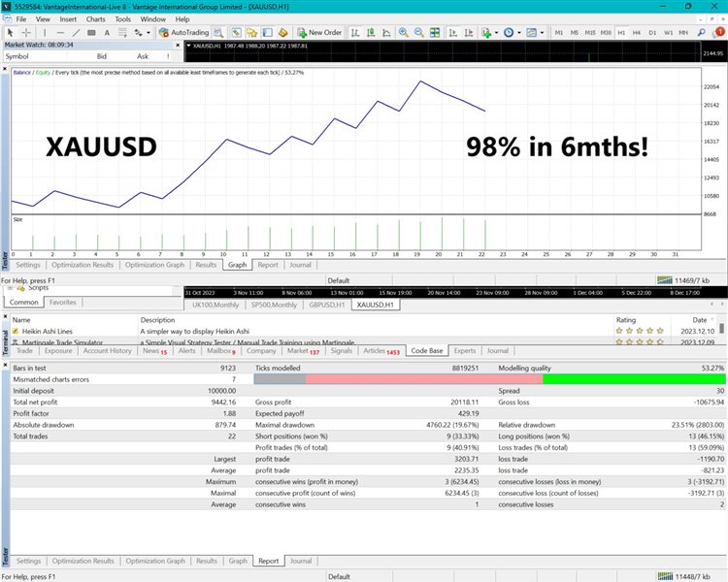Open Journal tab in upper tester panel

(300, 265)
